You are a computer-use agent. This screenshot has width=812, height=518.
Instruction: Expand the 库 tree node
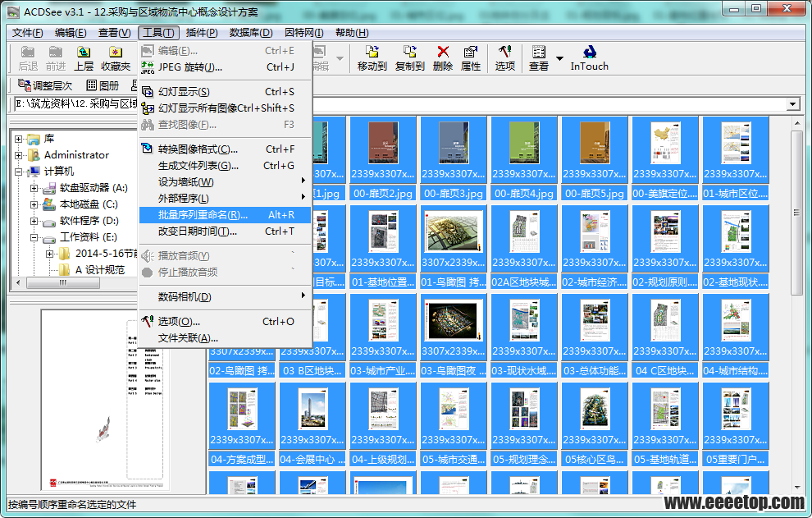pos(19,139)
